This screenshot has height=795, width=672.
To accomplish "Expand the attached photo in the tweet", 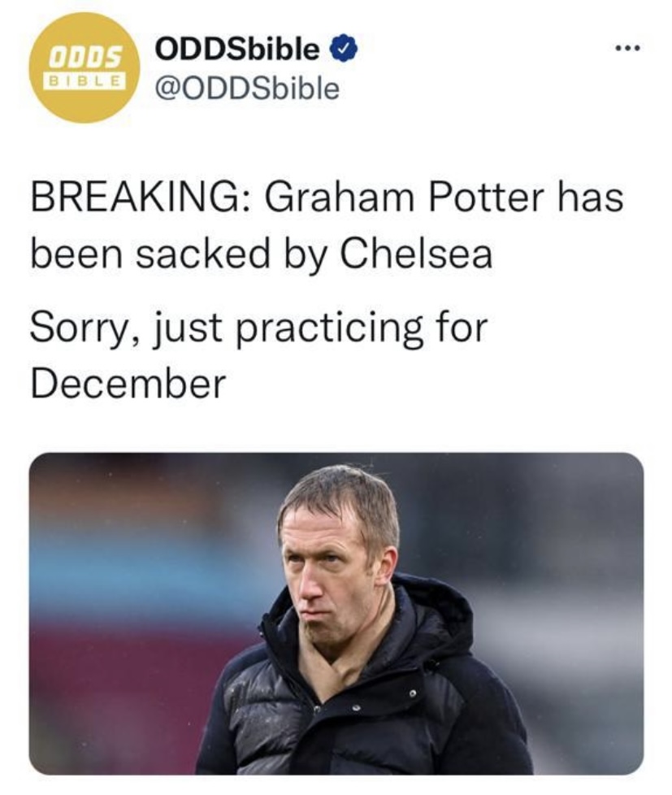I will [x=336, y=614].
